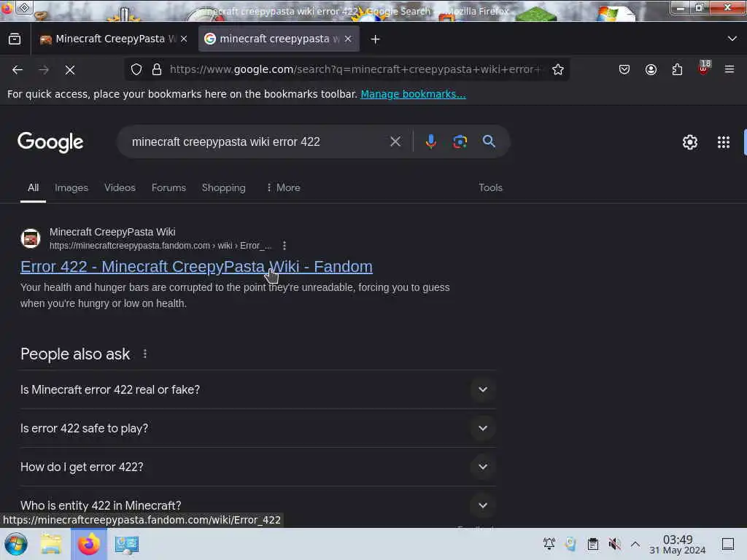Open result options three-dot menu

click(x=285, y=246)
